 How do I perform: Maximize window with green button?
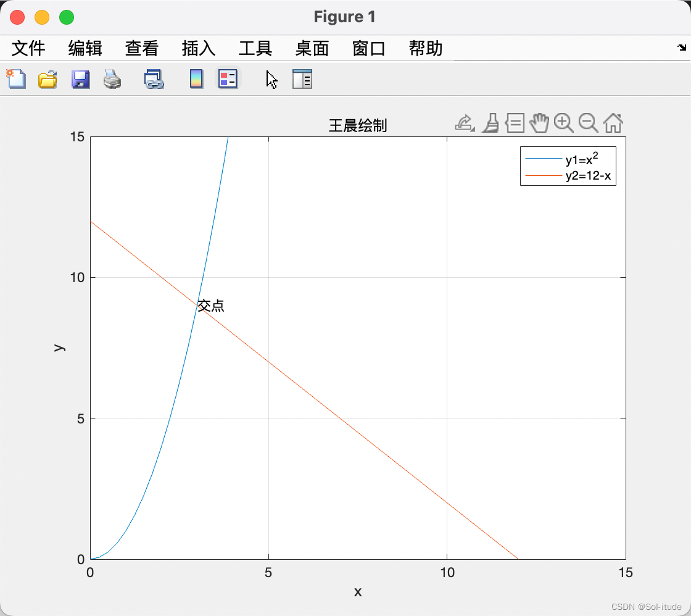tap(67, 17)
